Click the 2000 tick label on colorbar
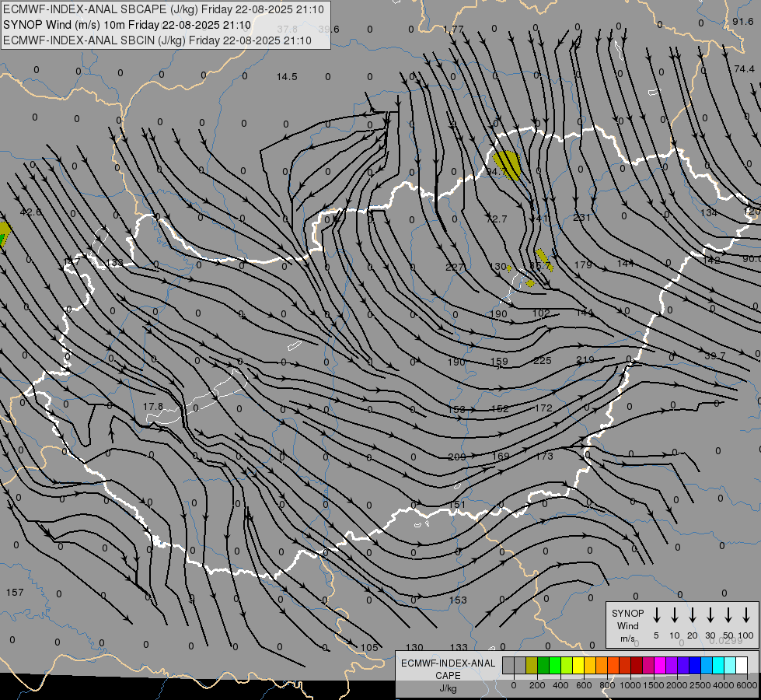761x700 pixels. pyautogui.click(x=676, y=685)
